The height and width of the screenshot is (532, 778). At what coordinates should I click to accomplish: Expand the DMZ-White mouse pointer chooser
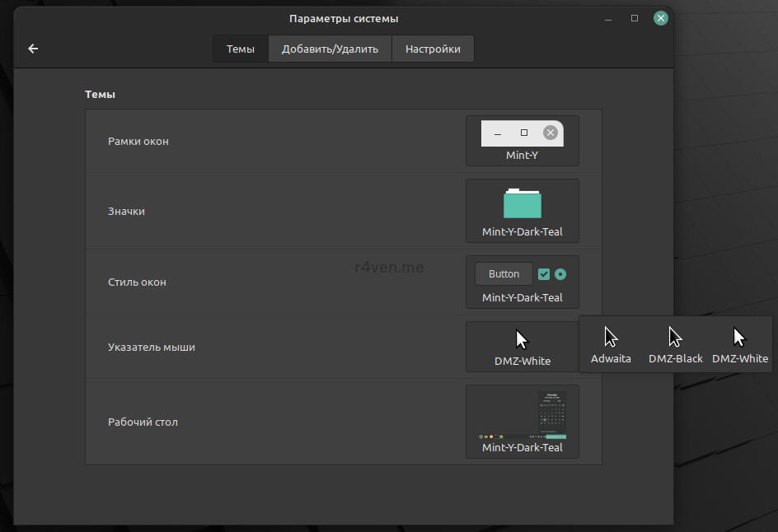click(x=522, y=347)
